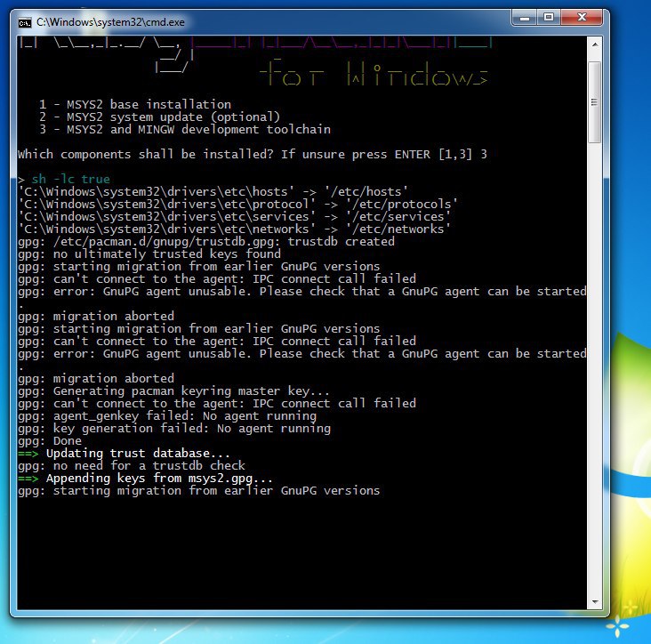The height and width of the screenshot is (644, 651).
Task: Click '3 - MSYS2 and MINGW development toolchain'
Action: (185, 130)
